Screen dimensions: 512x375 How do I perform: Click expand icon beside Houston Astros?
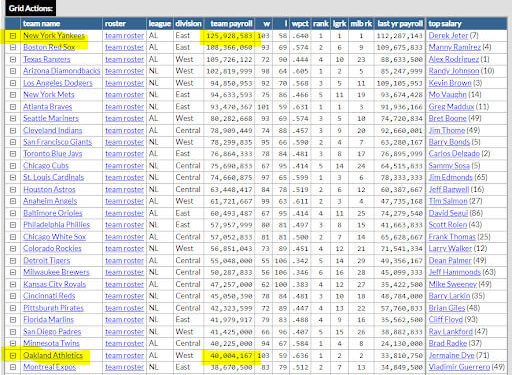(x=13, y=190)
